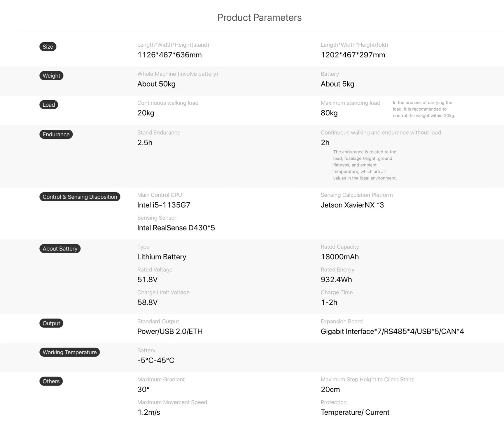The height and width of the screenshot is (442, 504).
Task: Select the Control & Sensing Disposition badge
Action: click(80, 197)
